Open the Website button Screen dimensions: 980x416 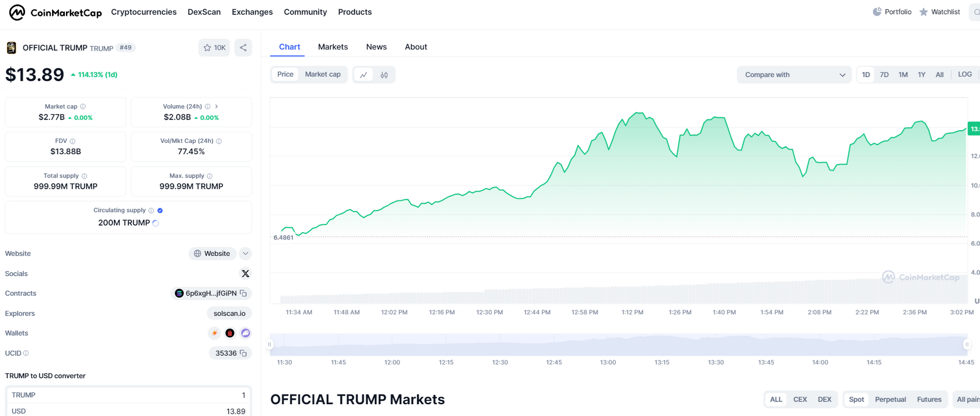coord(212,254)
